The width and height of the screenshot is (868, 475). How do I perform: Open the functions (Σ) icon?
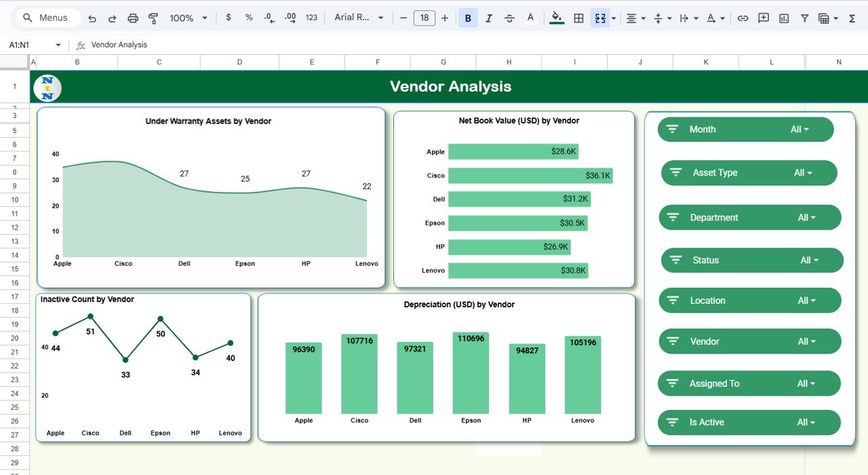[x=851, y=18]
